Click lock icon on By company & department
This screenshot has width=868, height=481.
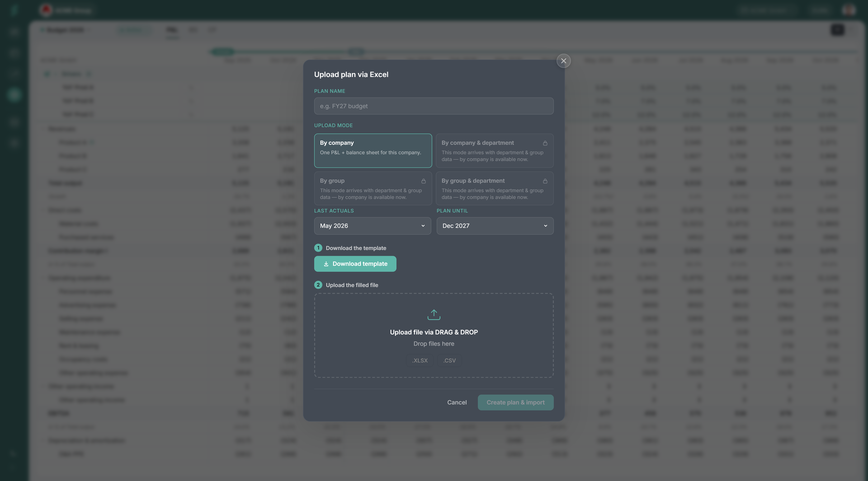click(x=545, y=143)
